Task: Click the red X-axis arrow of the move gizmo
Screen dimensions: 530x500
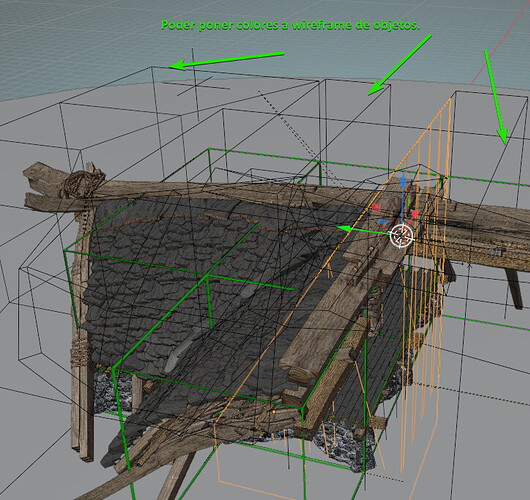Action: point(413,215)
